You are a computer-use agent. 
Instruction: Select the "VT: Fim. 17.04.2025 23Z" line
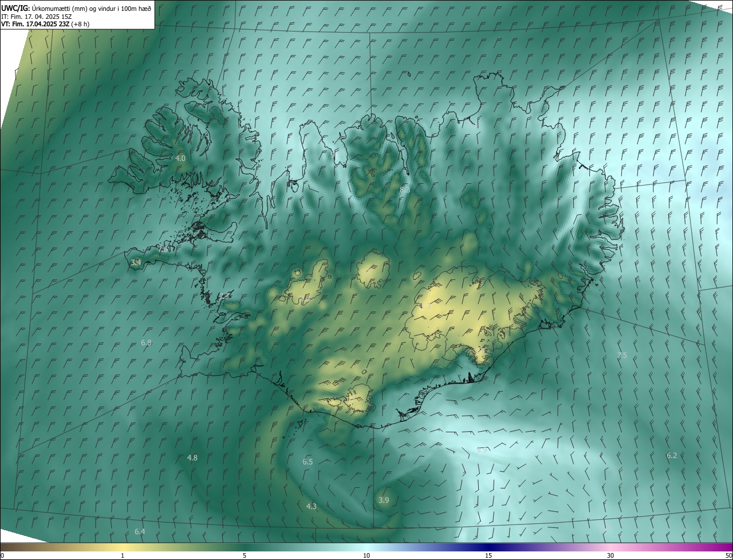pyautogui.click(x=36, y=25)
